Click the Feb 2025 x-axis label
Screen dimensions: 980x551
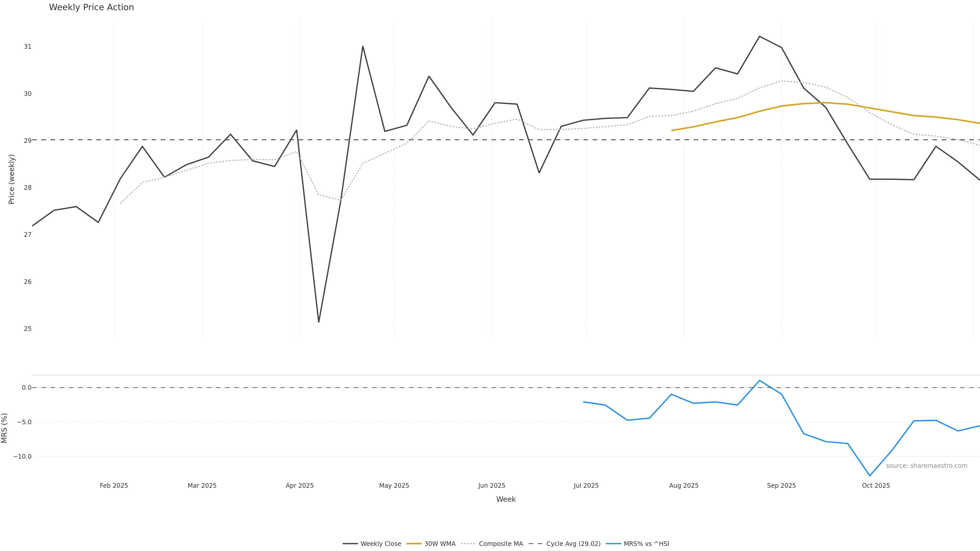(x=114, y=486)
